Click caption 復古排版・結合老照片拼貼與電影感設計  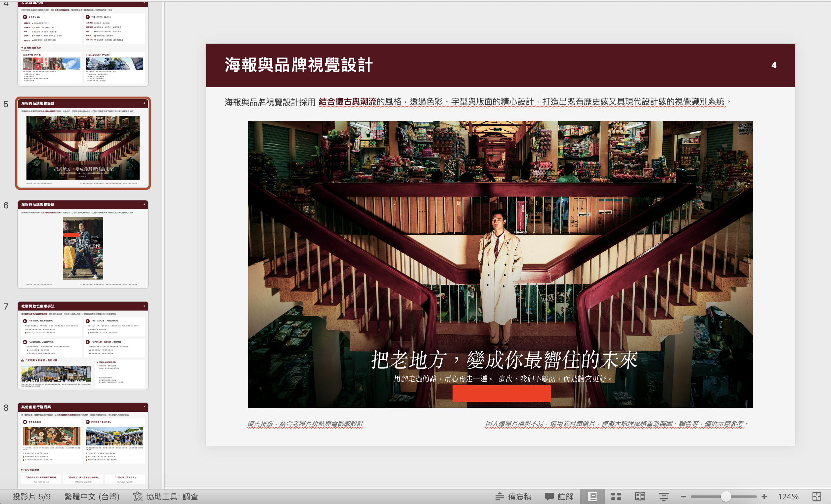[305, 424]
